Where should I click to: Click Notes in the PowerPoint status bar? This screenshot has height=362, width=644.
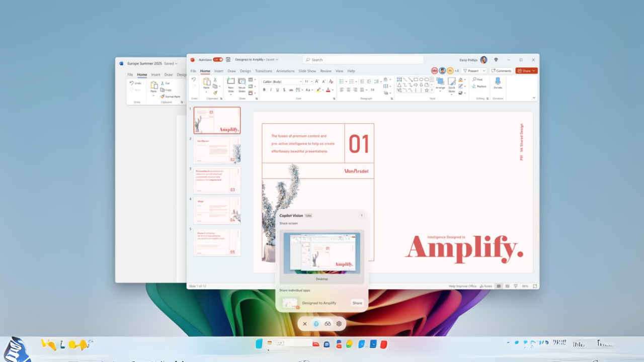486,286
